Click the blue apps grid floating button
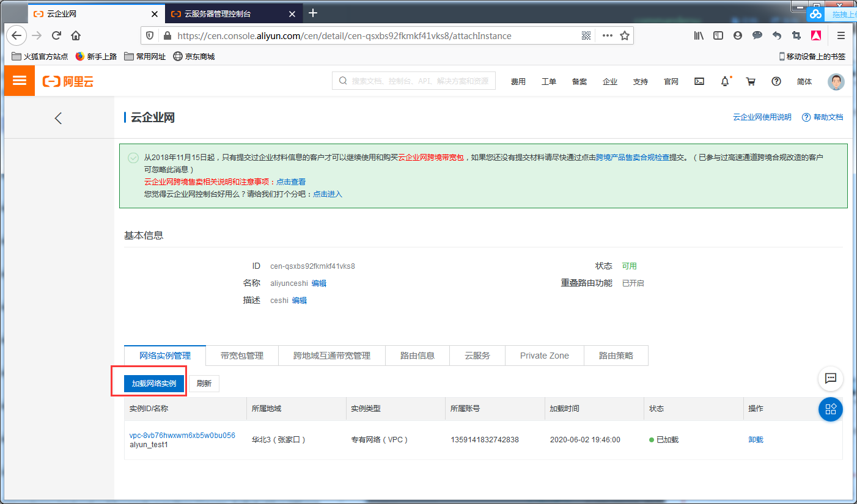Image resolution: width=857 pixels, height=504 pixels. (830, 409)
